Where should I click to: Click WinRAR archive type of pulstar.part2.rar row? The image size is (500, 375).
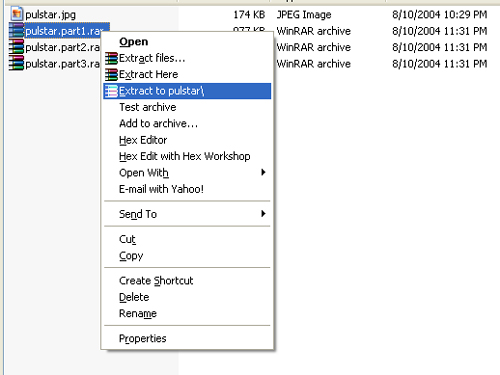(x=314, y=47)
